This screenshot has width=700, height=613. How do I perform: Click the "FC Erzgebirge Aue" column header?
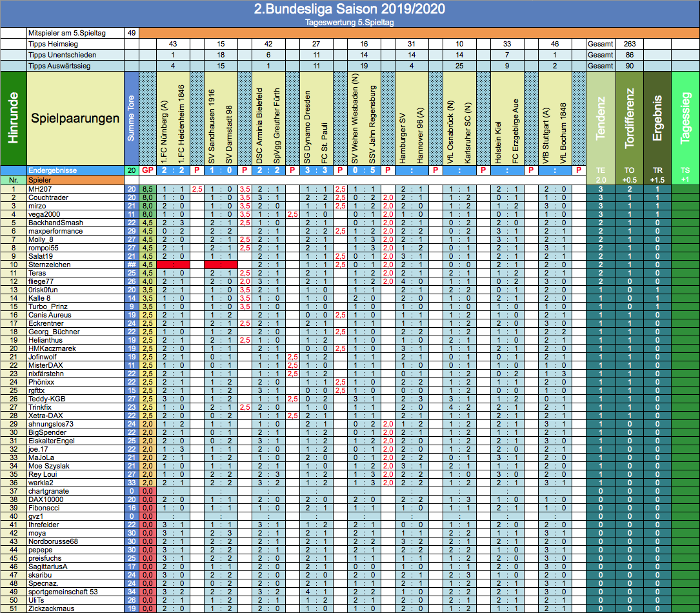click(x=515, y=131)
